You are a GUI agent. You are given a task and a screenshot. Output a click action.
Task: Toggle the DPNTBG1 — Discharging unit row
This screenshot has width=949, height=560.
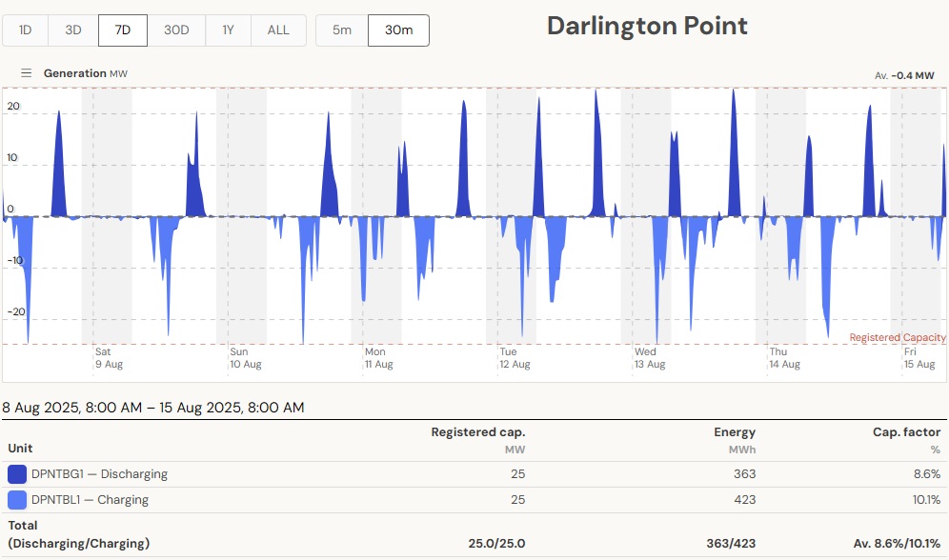coord(99,474)
